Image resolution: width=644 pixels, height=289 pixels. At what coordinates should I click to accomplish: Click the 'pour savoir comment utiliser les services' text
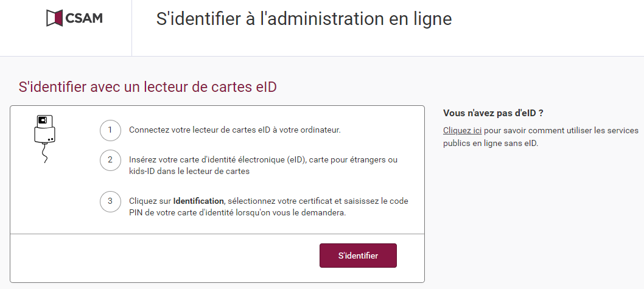coord(561,131)
